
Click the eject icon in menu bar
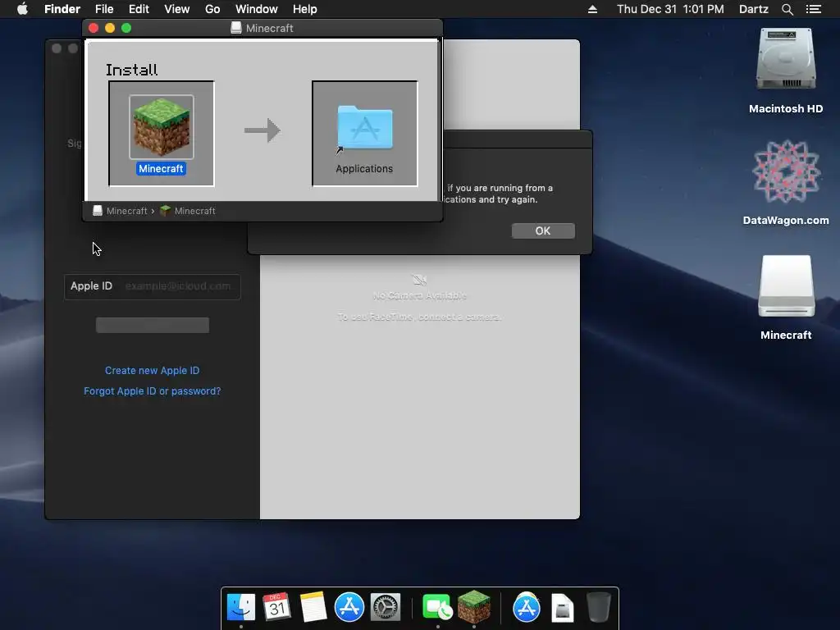tap(592, 9)
